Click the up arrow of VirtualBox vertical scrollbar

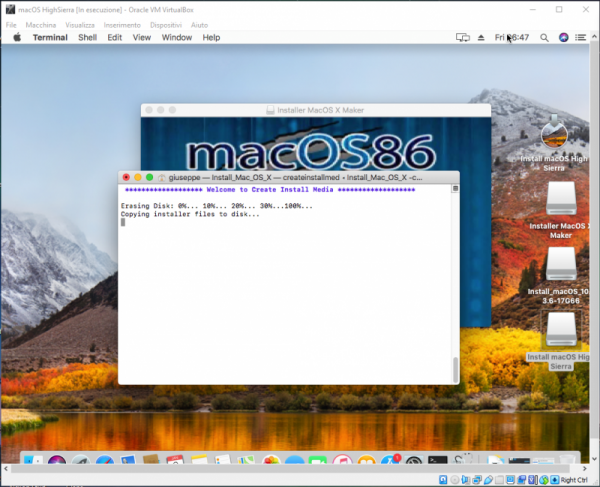[x=594, y=37]
